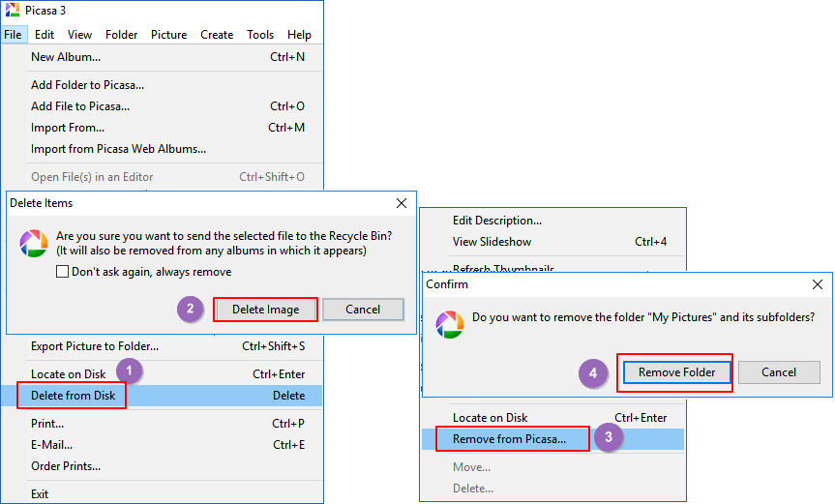Enable Don't ask again, always remove
Screen dimensions: 835x504
tap(63, 272)
